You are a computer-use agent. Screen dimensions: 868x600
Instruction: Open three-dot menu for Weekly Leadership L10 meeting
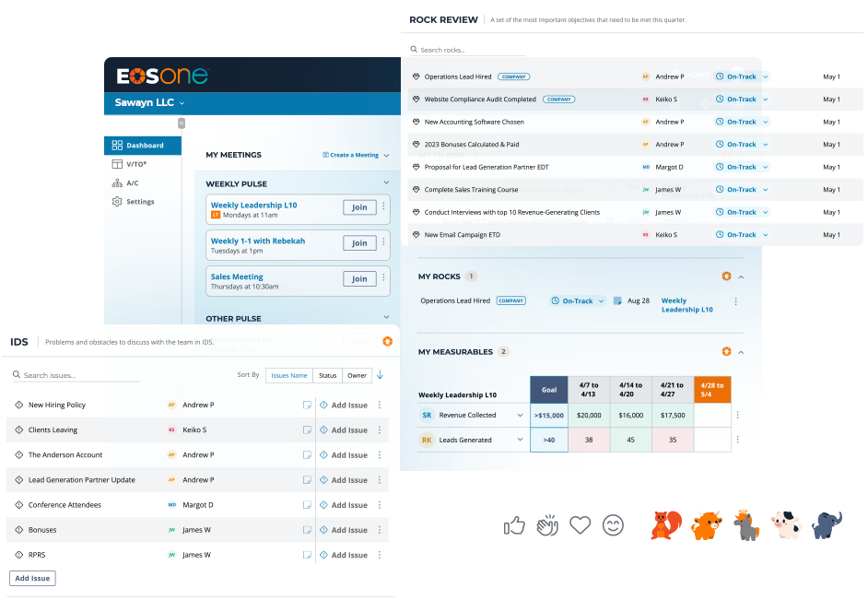[384, 206]
